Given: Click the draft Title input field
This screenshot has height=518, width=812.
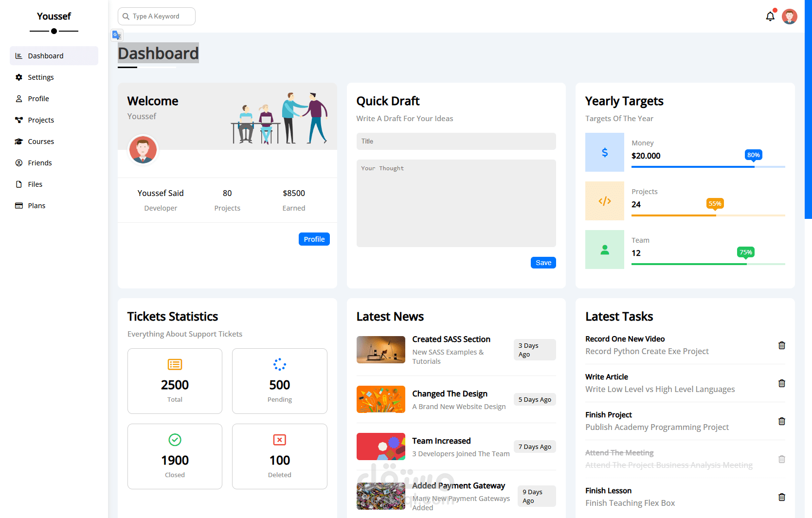Looking at the screenshot, I should (456, 142).
